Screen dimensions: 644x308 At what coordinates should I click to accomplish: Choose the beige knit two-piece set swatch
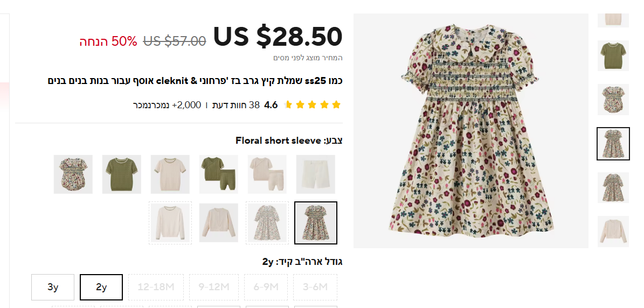tap(267, 174)
